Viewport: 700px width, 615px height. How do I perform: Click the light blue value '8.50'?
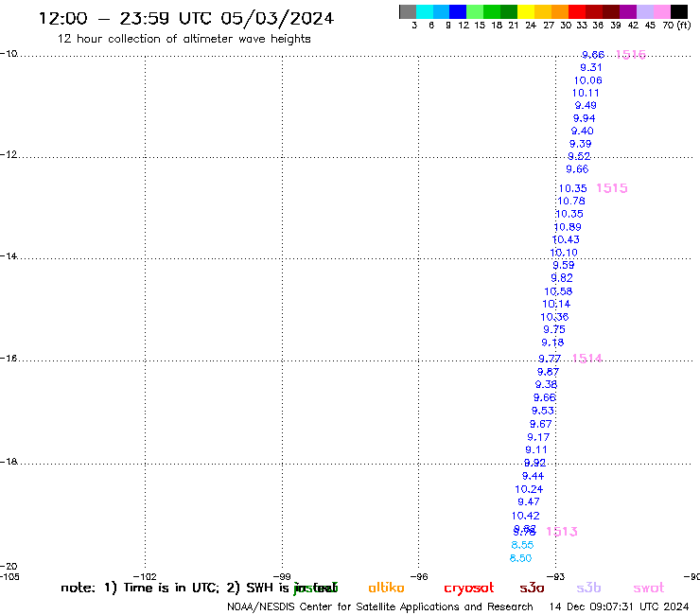(520, 558)
